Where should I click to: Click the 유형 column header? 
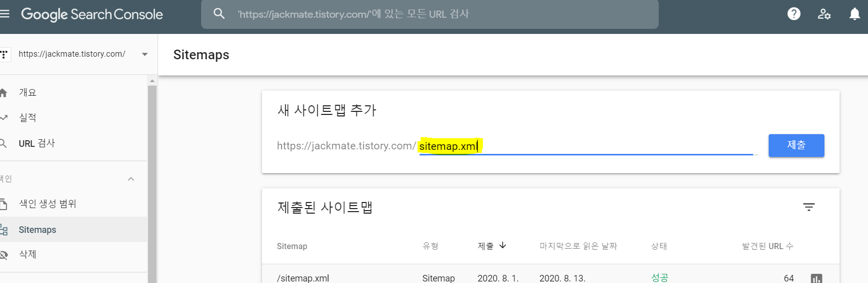tap(430, 246)
